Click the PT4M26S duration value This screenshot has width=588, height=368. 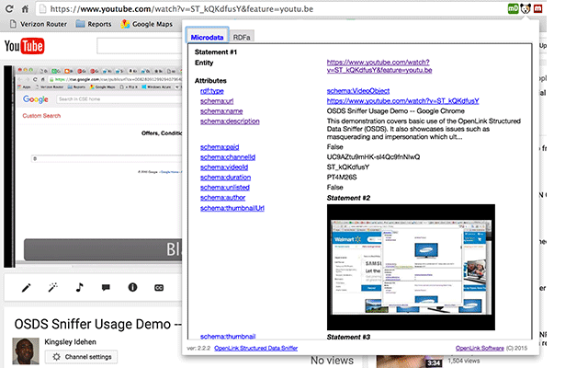coord(342,178)
